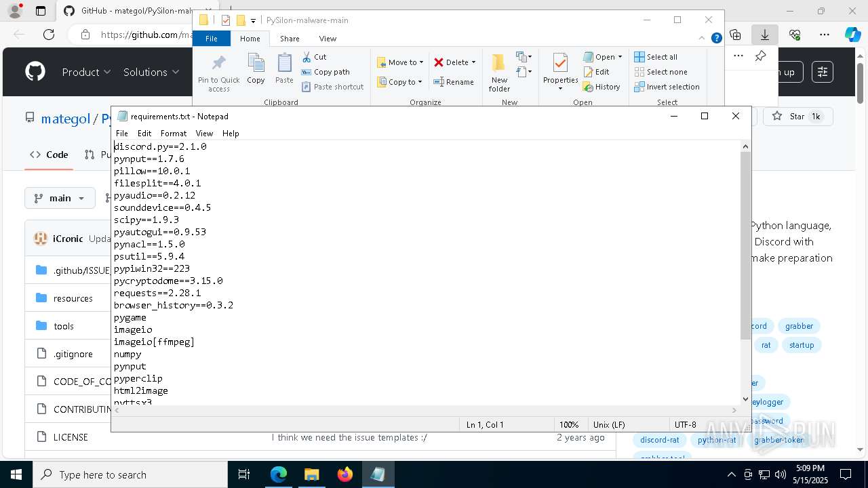The height and width of the screenshot is (488, 868).
Task: Click the Cut scissors in Explorer ribbon
Action: pos(314,57)
